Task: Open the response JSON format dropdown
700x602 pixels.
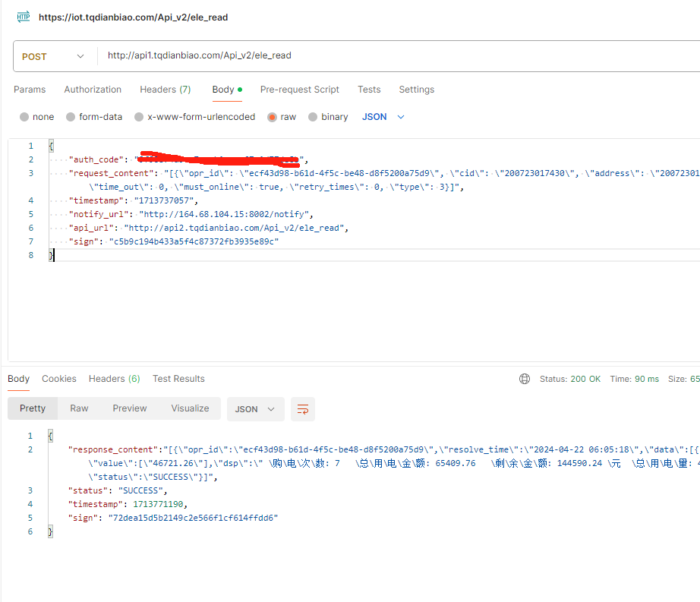Action: pyautogui.click(x=255, y=409)
